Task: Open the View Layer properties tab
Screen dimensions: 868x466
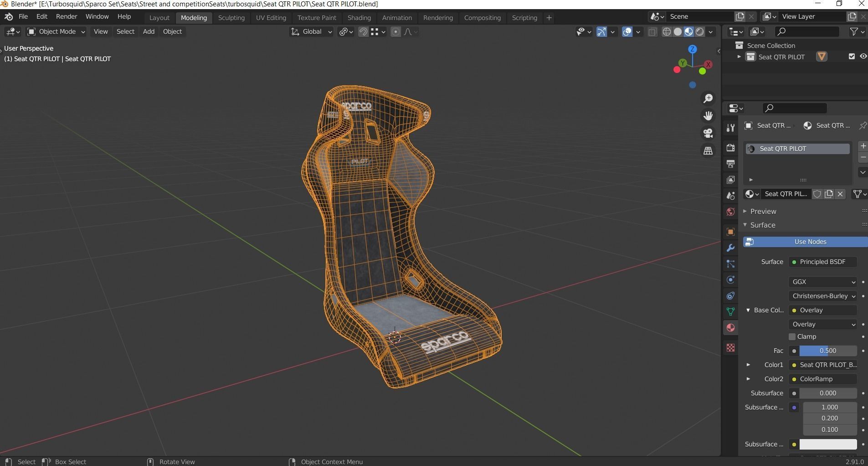Action: (730, 180)
